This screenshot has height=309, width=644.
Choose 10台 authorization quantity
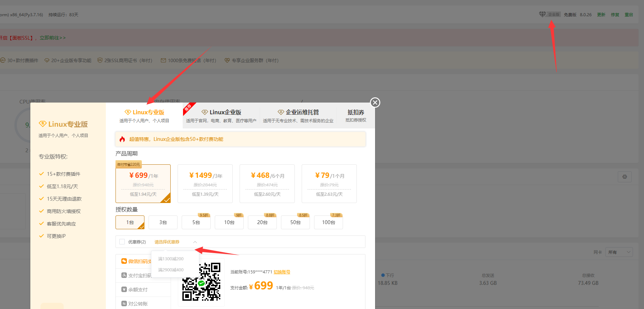tap(229, 222)
